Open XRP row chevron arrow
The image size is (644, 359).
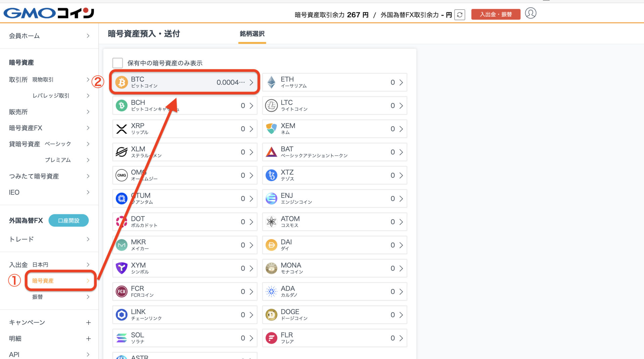251,129
